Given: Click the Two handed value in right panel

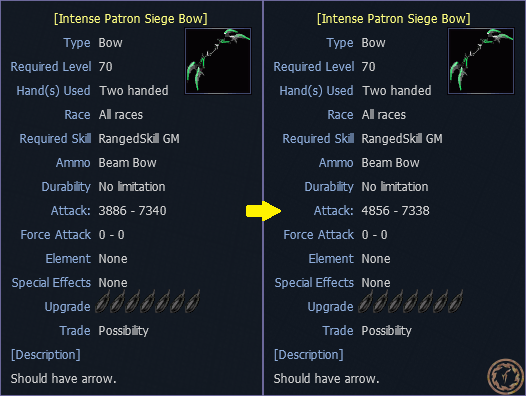Looking at the screenshot, I should [x=397, y=91].
